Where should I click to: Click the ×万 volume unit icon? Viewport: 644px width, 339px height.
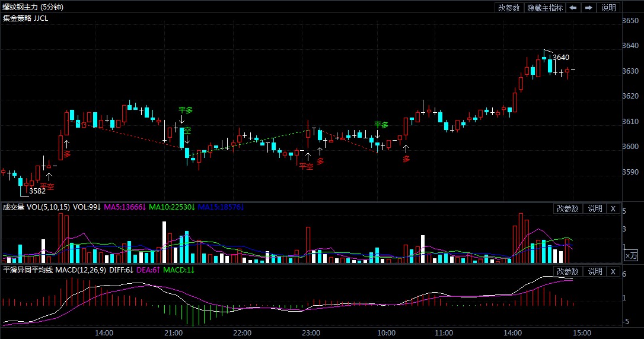tap(630, 255)
